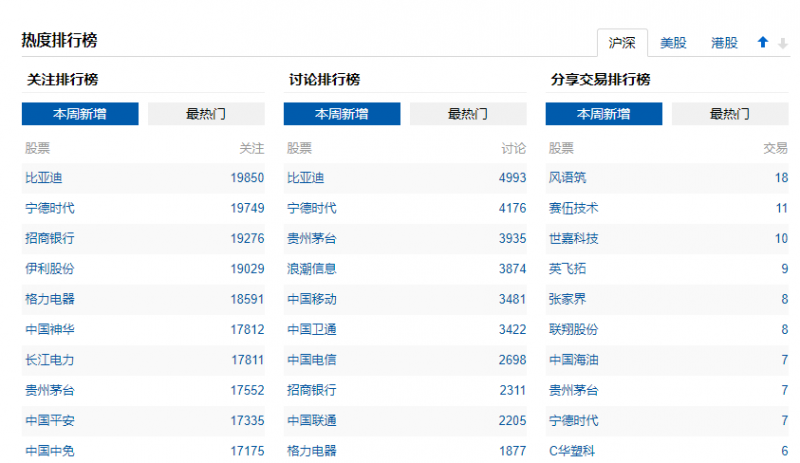Open 招商银行 in the 关注排行榜 list

50,238
